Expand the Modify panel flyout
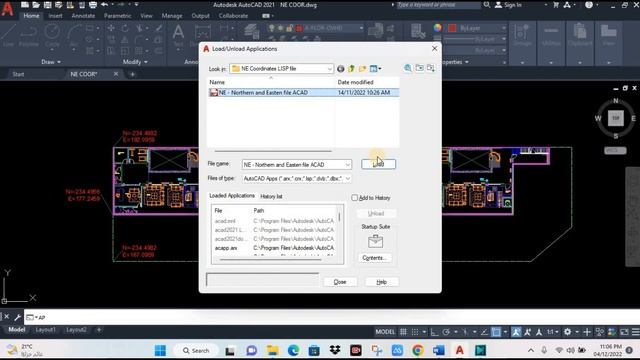This screenshot has height=360, width=640. tap(135, 62)
